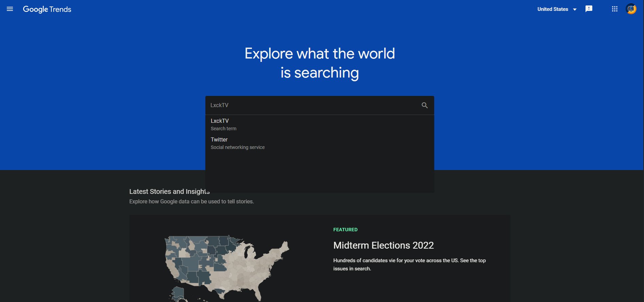Open the hamburger main menu

[x=10, y=9]
